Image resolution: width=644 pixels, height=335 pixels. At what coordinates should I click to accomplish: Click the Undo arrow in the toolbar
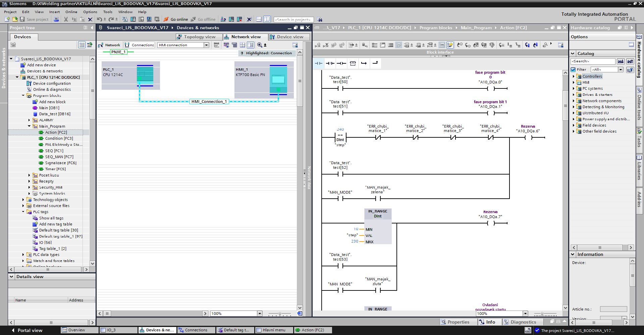99,19
